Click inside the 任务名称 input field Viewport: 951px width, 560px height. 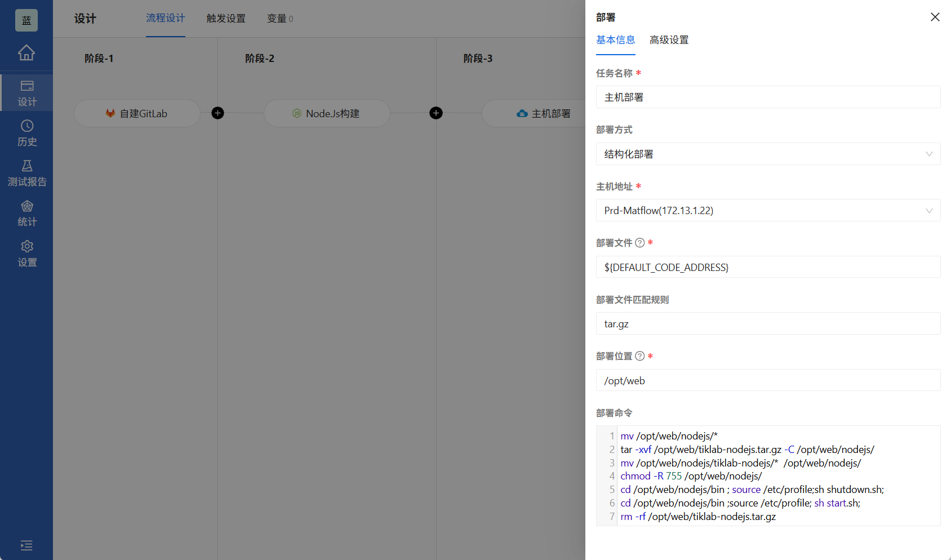768,97
